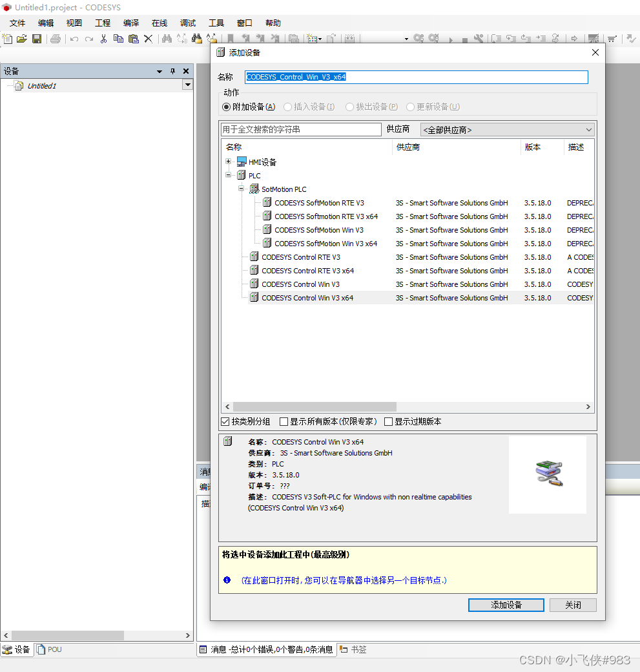Click the New Project toolbar icon
Image resolution: width=640 pixels, height=672 pixels.
pos(7,39)
